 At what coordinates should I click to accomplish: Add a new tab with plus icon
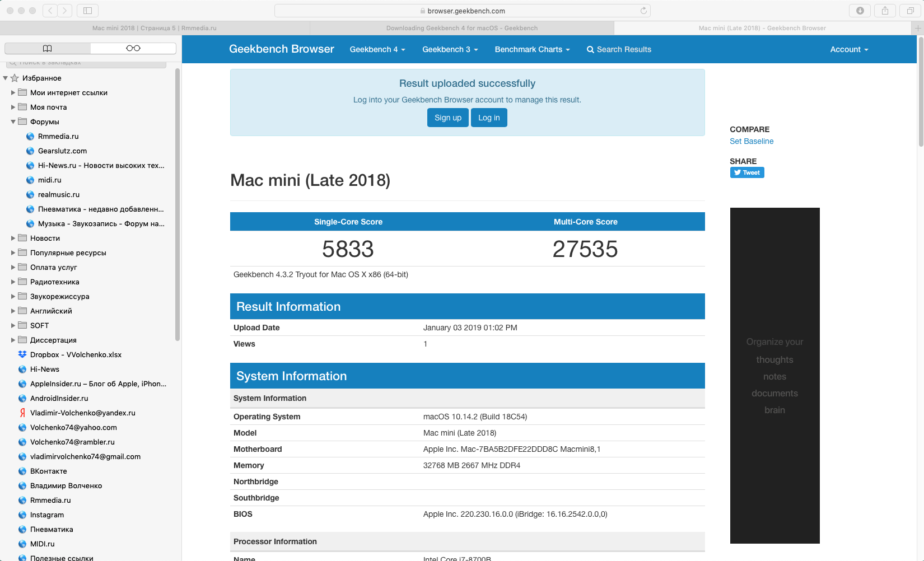point(918,28)
